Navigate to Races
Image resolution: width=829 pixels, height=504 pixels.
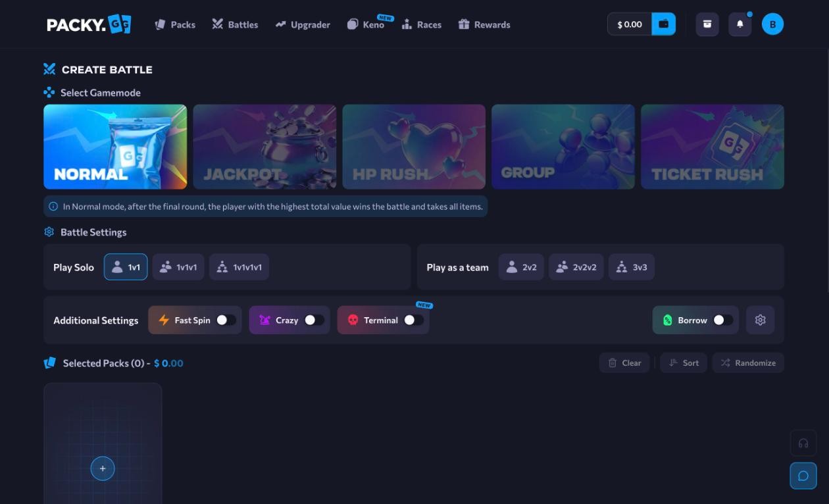coord(422,24)
